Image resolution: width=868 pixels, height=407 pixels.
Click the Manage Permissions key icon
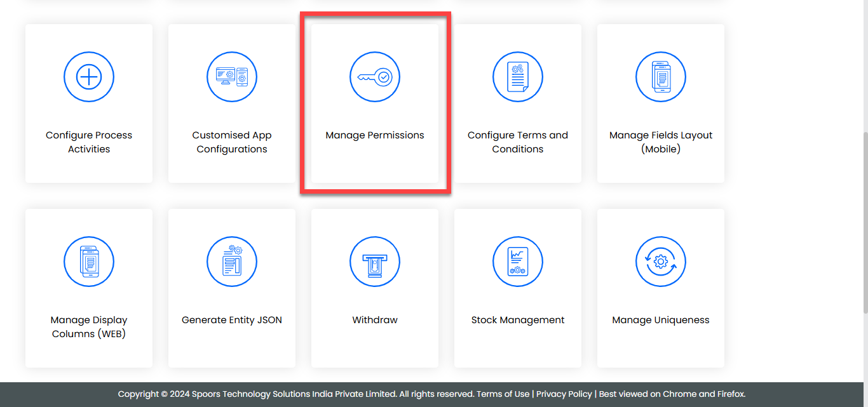click(x=375, y=77)
